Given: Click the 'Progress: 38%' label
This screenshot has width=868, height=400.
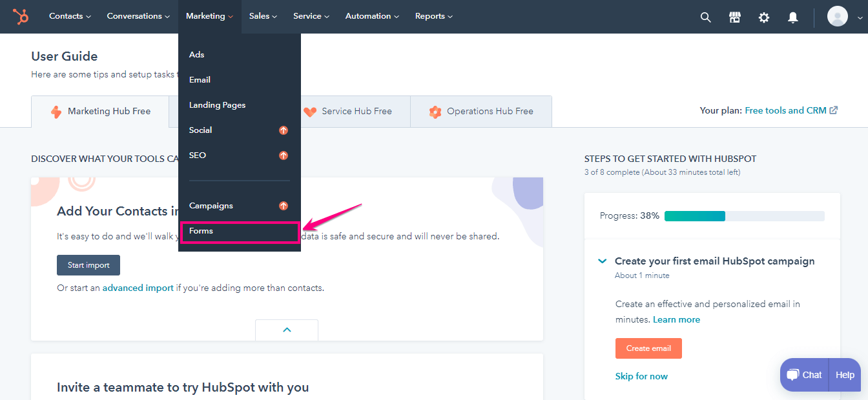Looking at the screenshot, I should pos(630,216).
